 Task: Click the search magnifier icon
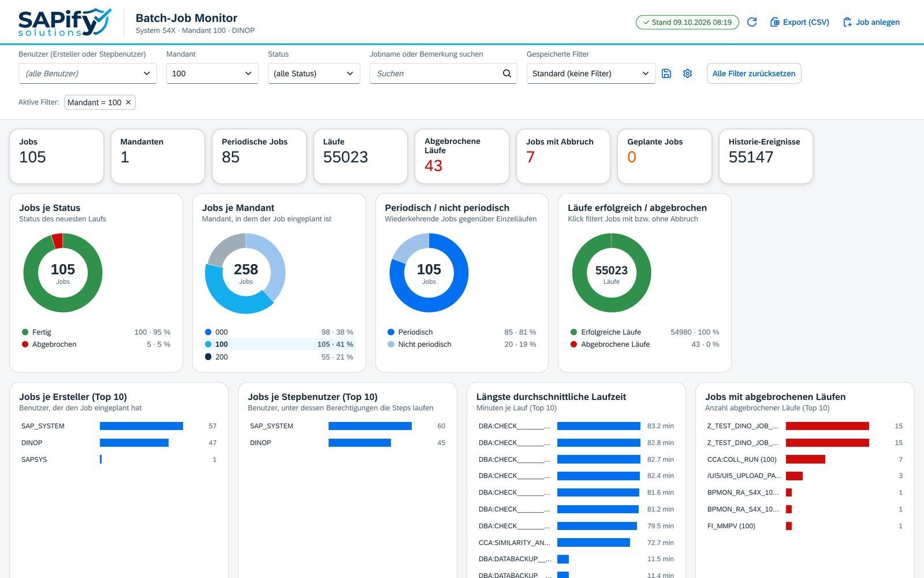point(507,73)
